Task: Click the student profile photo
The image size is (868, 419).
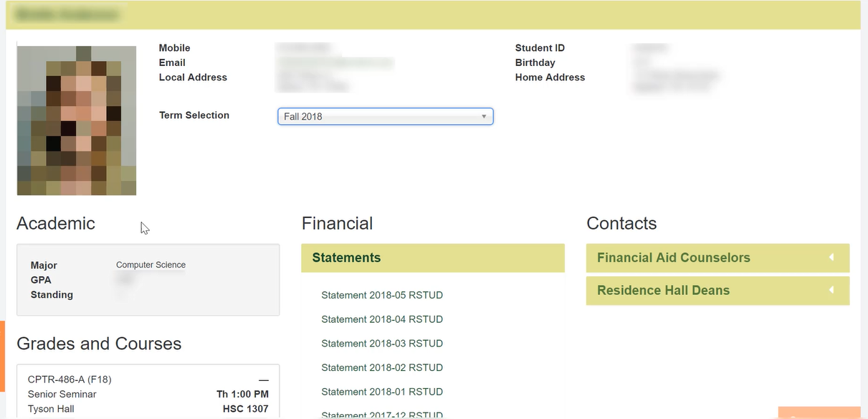Action: (x=77, y=121)
